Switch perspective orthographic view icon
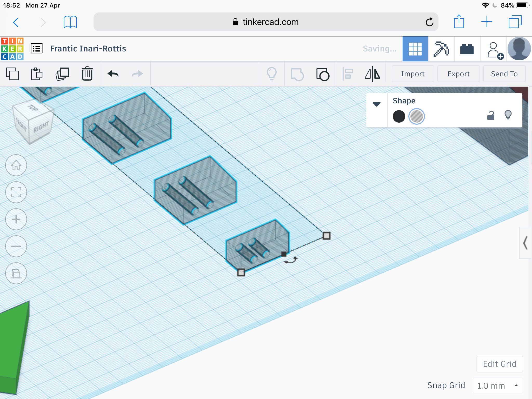532x399 pixels. click(x=16, y=273)
